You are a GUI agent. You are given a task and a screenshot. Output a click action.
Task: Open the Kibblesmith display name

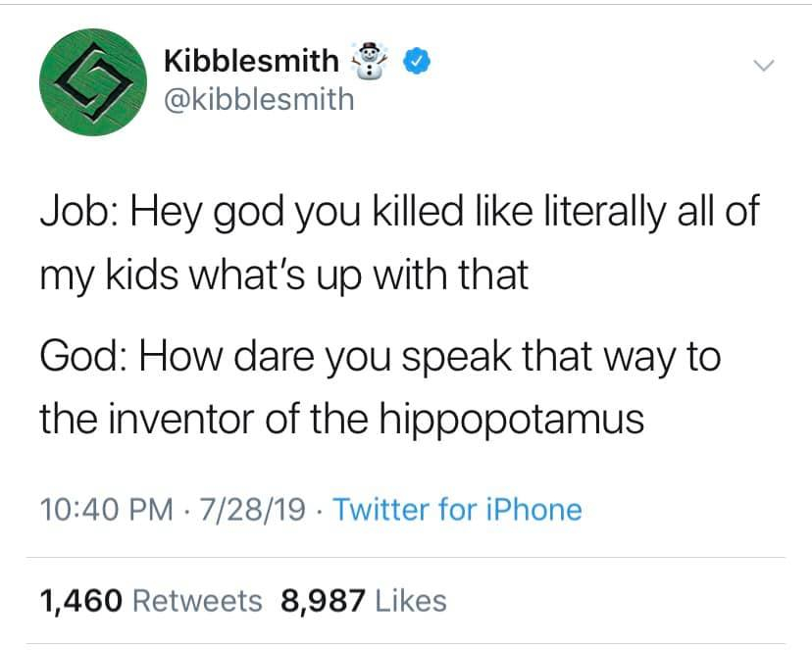click(x=250, y=62)
